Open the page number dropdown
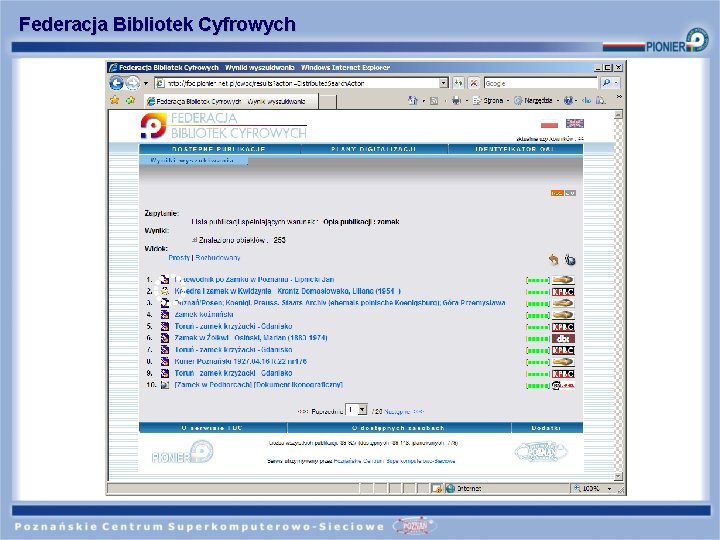Screen dimensions: 720x540 [356, 410]
